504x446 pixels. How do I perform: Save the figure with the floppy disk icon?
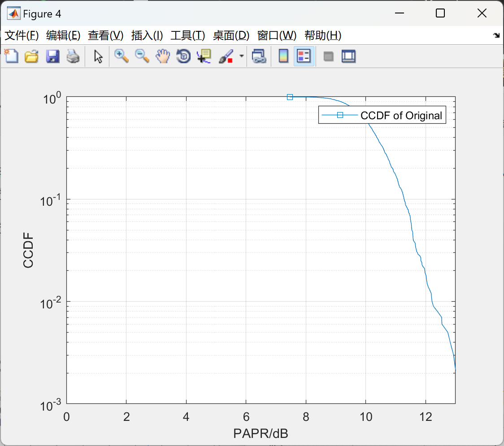(x=52, y=56)
